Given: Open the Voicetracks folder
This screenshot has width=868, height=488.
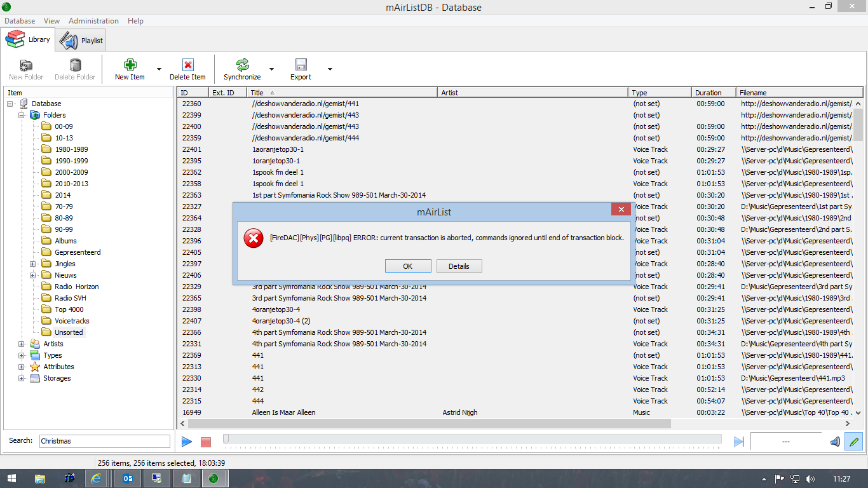Looking at the screenshot, I should (72, 321).
